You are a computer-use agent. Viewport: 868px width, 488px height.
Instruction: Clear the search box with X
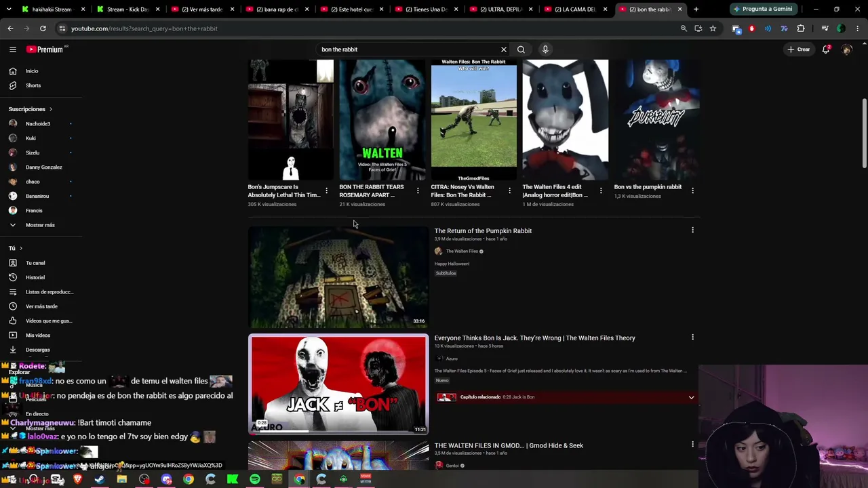pyautogui.click(x=504, y=49)
